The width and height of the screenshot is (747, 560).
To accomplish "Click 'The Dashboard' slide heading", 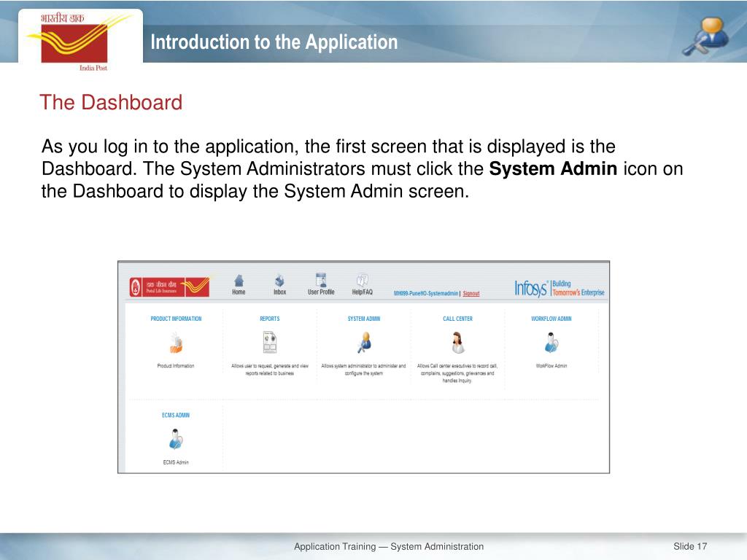I will pyautogui.click(x=111, y=102).
